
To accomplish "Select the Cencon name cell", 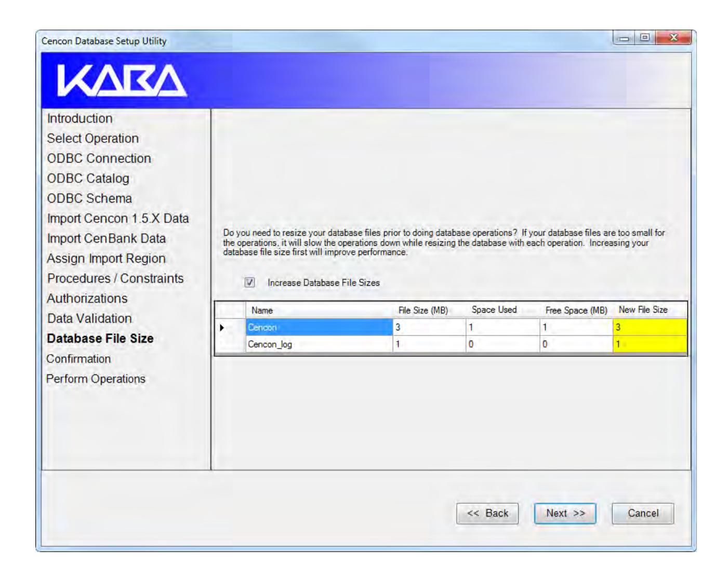I will point(319,328).
